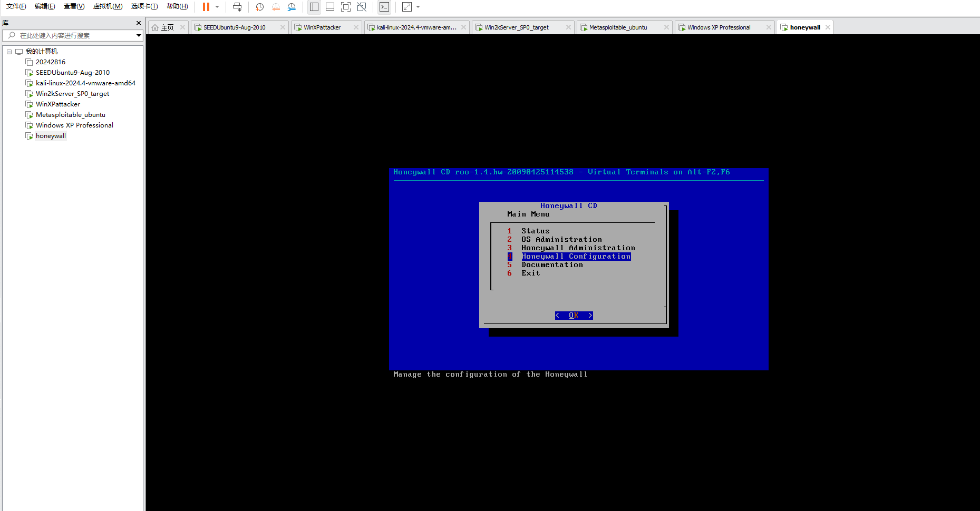Close the library panel
Viewport: 980px width, 511px height.
[139, 23]
